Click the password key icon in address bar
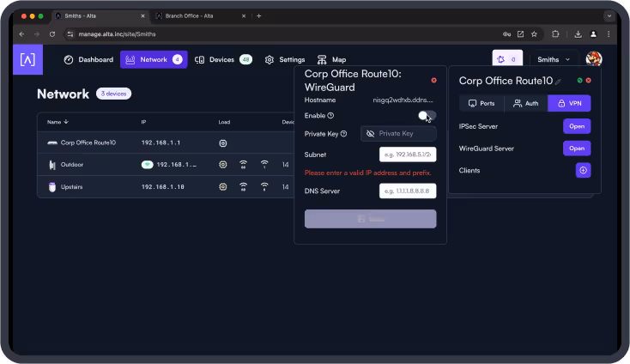 tap(506, 34)
